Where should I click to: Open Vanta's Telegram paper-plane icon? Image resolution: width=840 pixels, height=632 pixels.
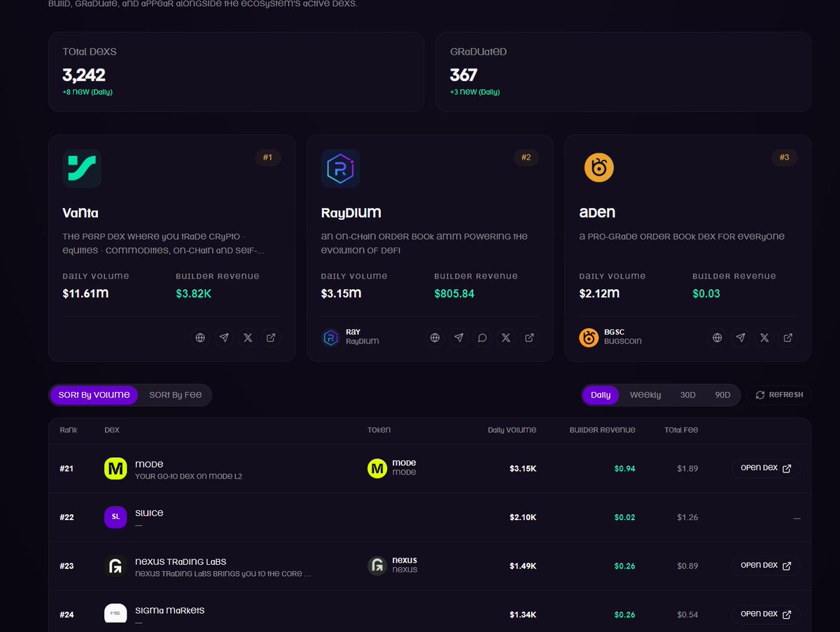[224, 337]
